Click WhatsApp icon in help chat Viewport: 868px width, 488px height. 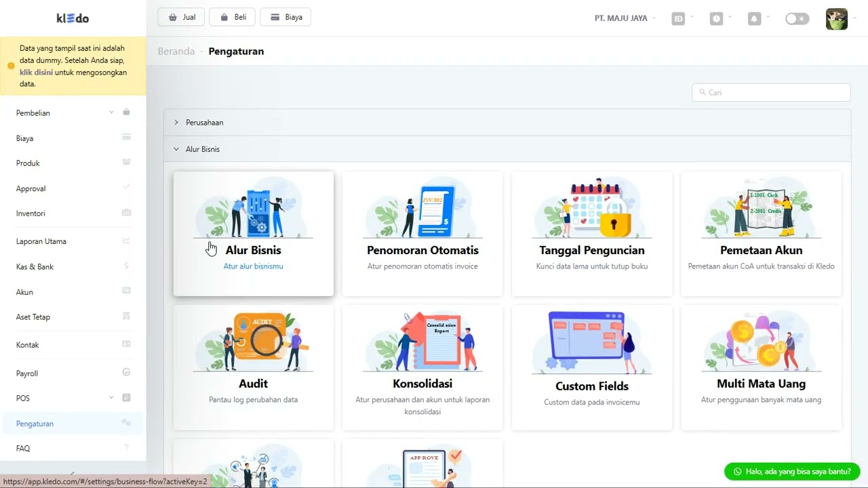tap(738, 472)
